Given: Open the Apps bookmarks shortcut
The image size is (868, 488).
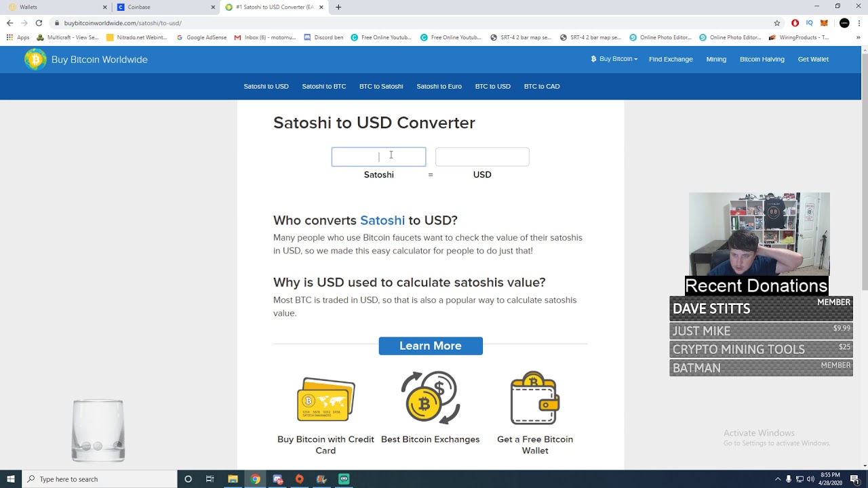Looking at the screenshot, I should [x=18, y=37].
